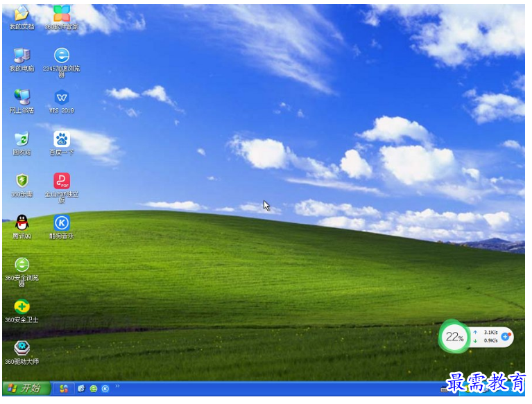Click the blue plus button on speed widget

coord(505,337)
